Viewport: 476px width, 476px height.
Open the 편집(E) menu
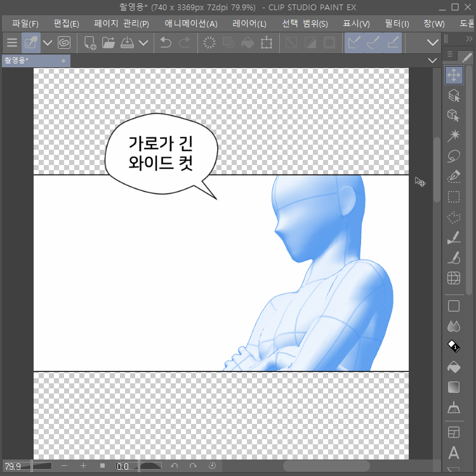66,23
